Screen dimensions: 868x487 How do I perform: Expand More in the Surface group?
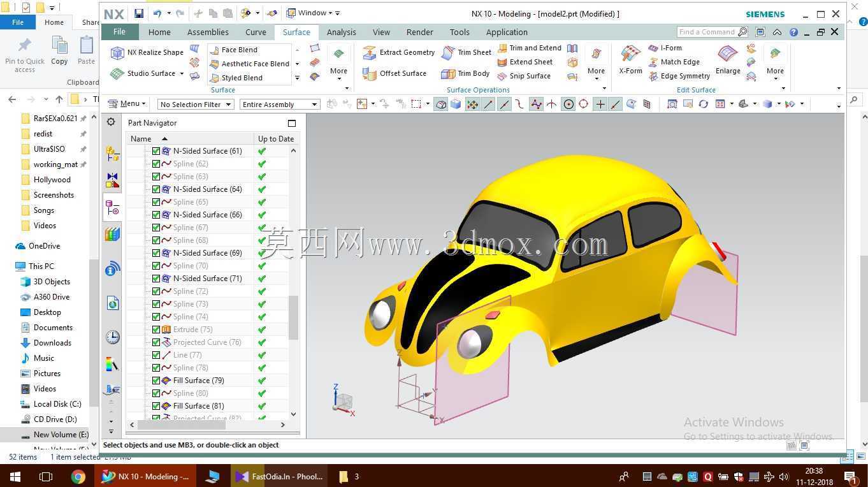click(x=338, y=64)
